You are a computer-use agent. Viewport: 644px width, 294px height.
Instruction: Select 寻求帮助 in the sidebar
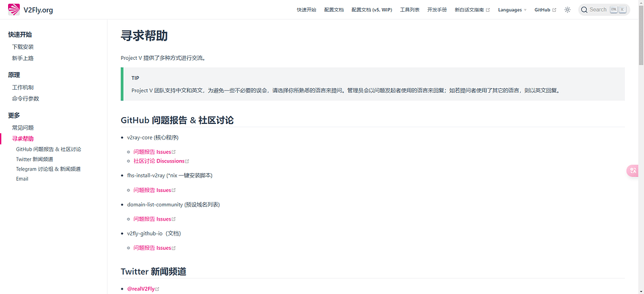22,138
